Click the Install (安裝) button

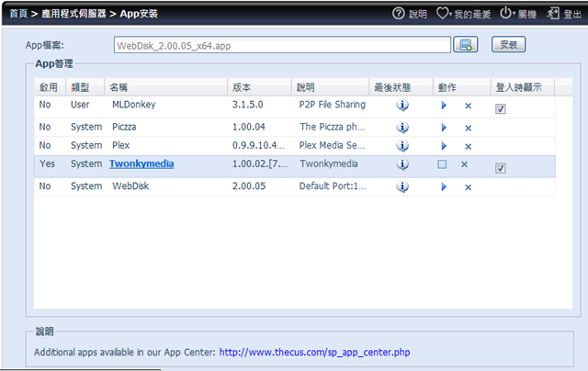pyautogui.click(x=508, y=45)
